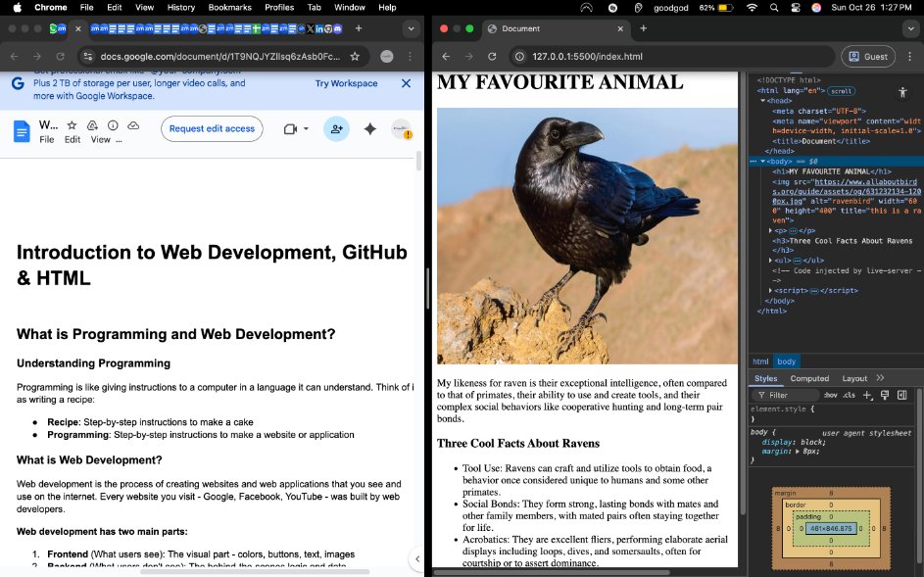924x577 pixels.
Task: Select the Styles tab
Action: click(x=766, y=378)
